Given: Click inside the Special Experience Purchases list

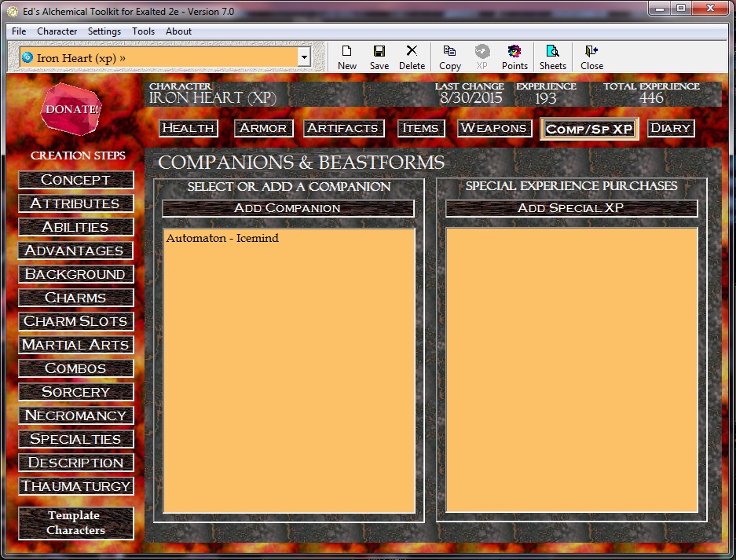Looking at the screenshot, I should (572, 371).
